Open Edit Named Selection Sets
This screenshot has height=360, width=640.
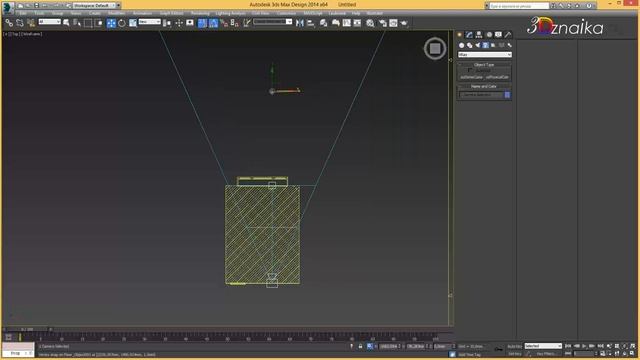coord(246,23)
